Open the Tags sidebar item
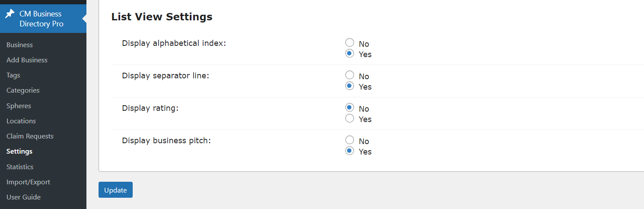 point(13,75)
